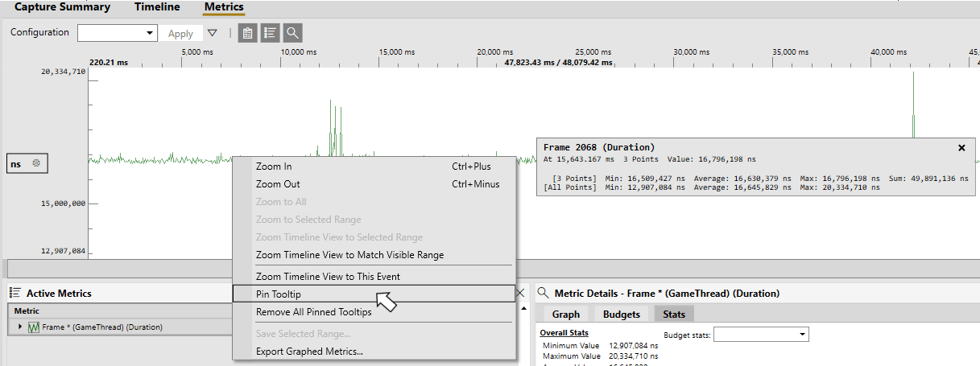Select Export Graphed Metrics menu entry

click(x=374, y=352)
